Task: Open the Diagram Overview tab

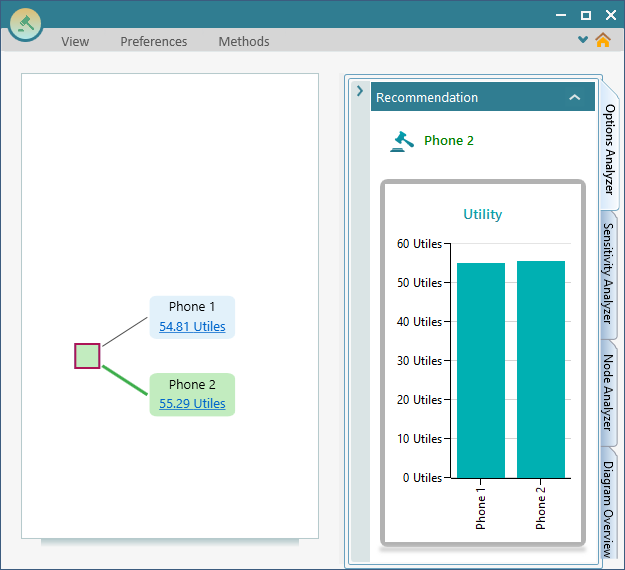Action: tap(609, 507)
